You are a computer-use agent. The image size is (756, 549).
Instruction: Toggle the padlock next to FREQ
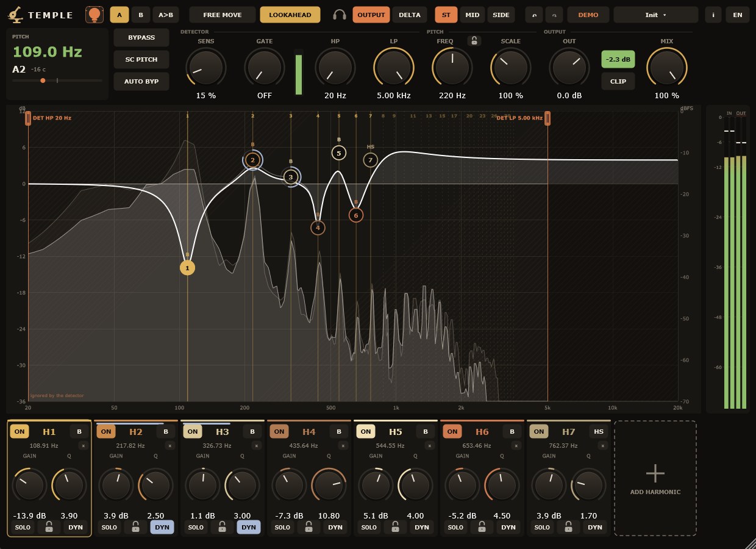point(474,41)
